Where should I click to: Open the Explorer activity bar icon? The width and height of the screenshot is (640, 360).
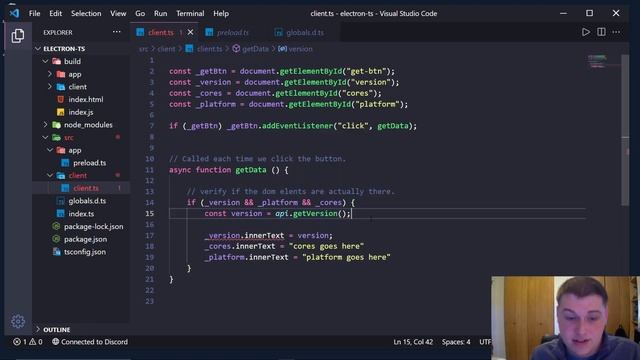[18, 36]
